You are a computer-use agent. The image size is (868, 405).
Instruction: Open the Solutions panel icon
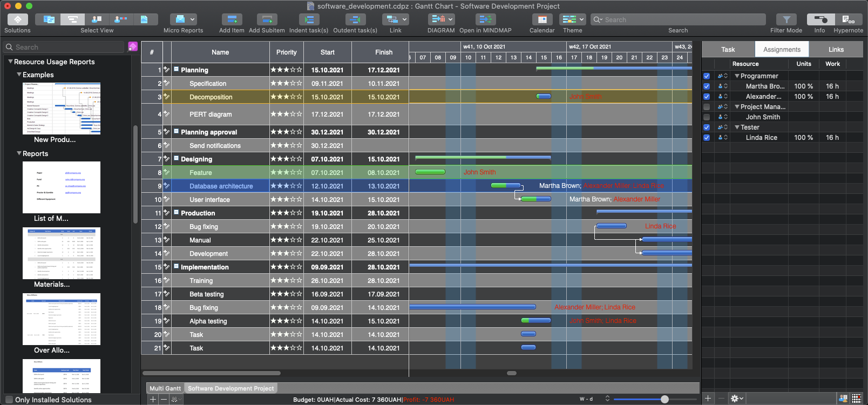coord(17,20)
